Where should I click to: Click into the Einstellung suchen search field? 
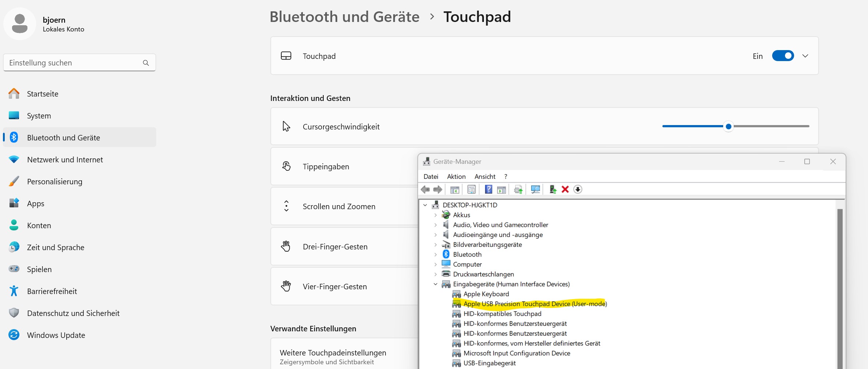[79, 63]
